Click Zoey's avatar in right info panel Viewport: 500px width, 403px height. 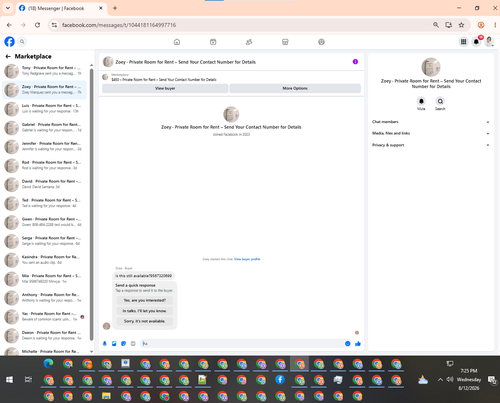(x=431, y=67)
